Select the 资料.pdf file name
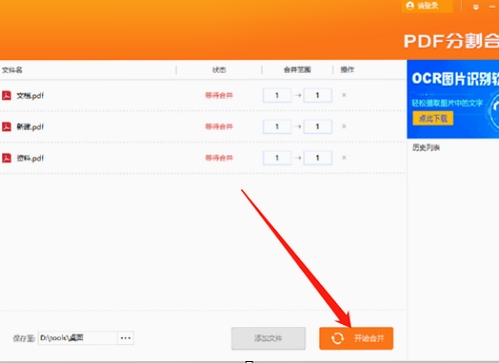 click(x=30, y=158)
